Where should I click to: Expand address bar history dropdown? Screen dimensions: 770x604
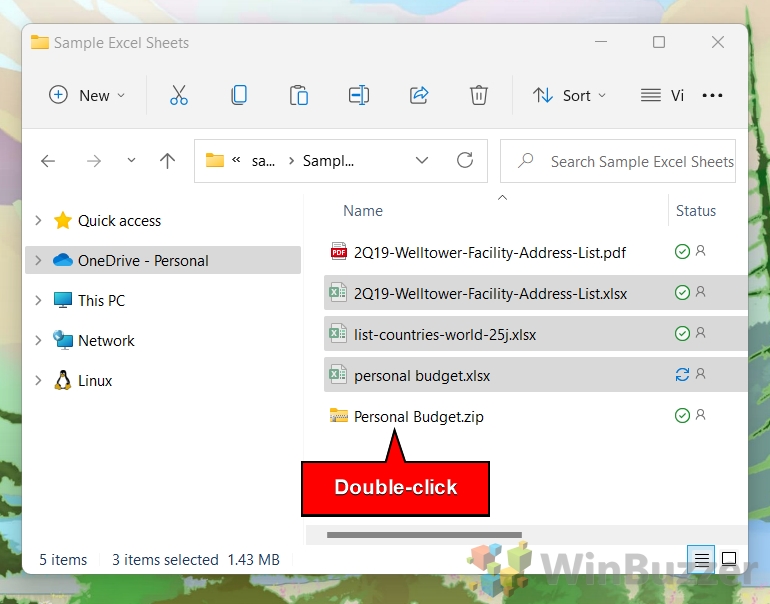[x=422, y=160]
